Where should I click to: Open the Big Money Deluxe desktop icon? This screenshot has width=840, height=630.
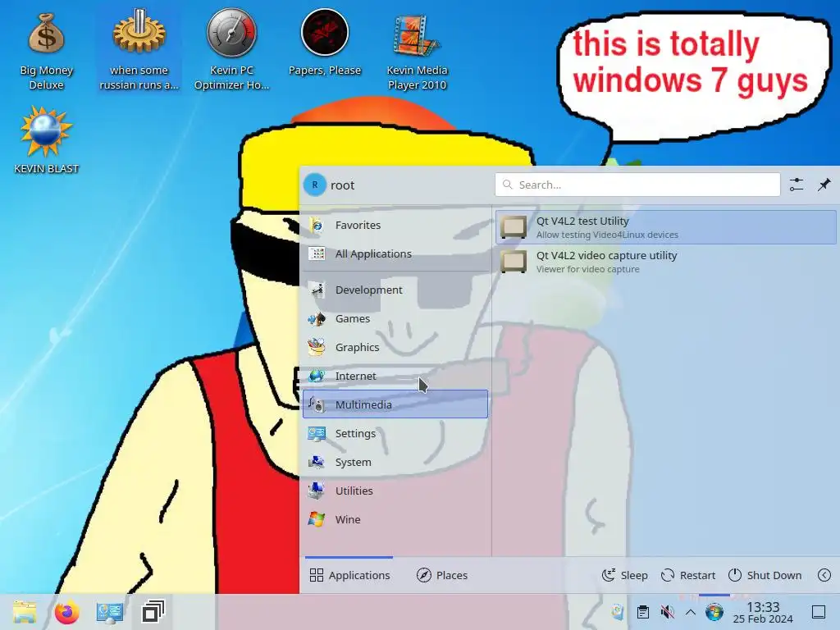[46, 52]
